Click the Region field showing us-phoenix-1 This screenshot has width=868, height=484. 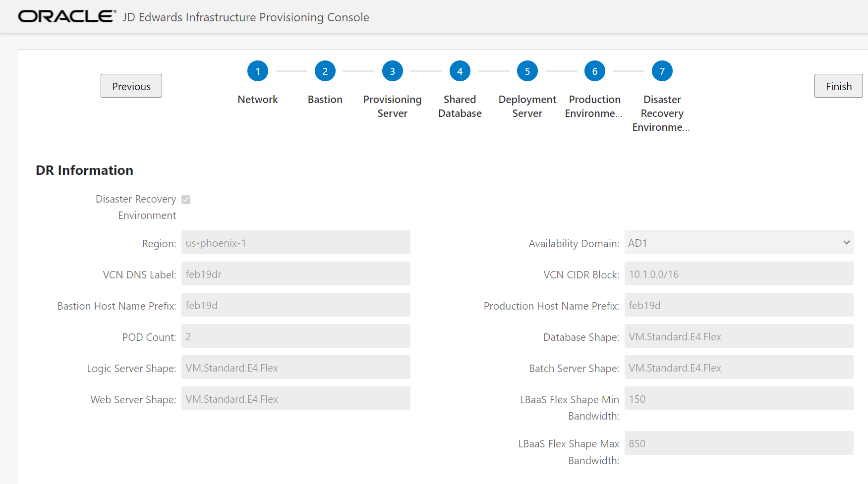pyautogui.click(x=295, y=243)
